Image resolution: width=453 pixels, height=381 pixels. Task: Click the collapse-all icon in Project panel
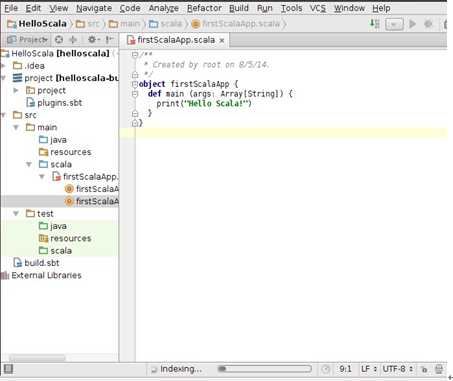[x=73, y=40]
